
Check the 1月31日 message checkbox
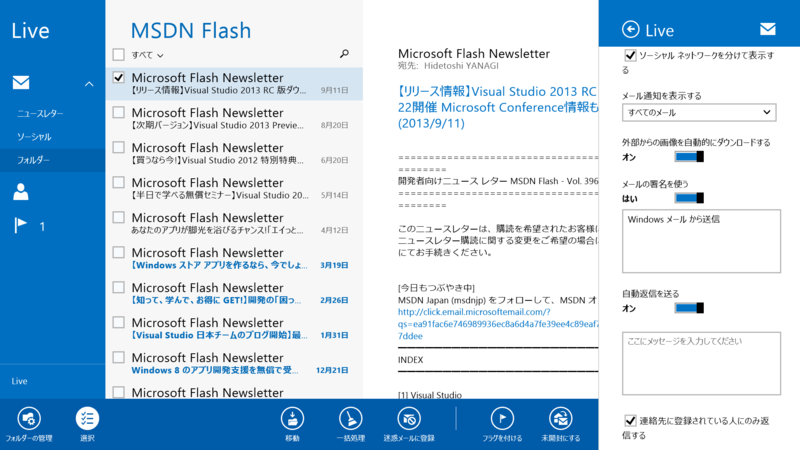pos(118,322)
